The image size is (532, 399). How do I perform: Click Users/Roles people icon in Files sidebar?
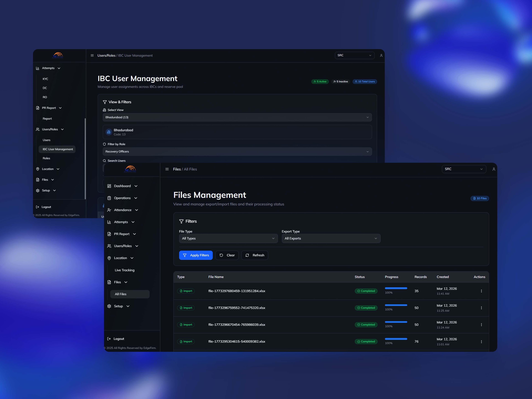coord(109,246)
